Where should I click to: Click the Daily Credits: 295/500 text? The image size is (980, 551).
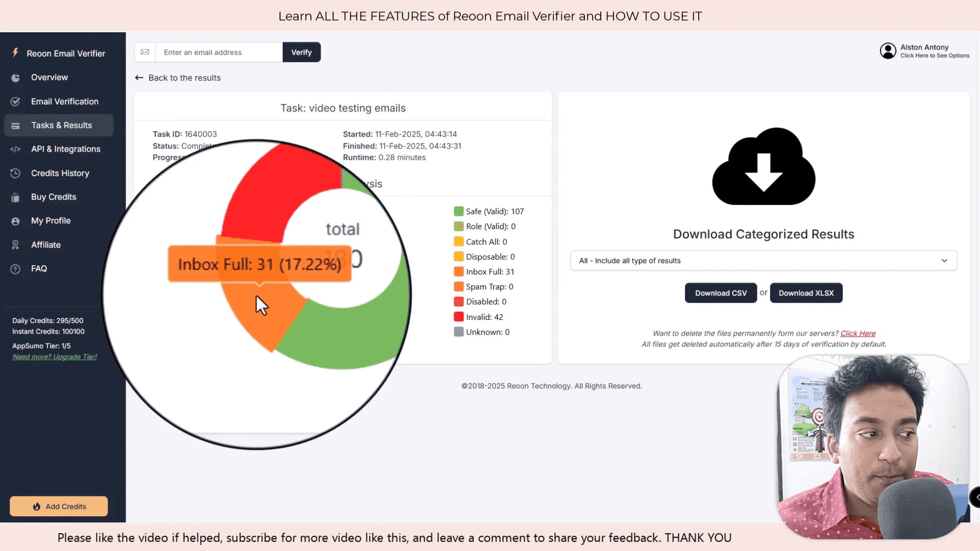[x=48, y=320]
